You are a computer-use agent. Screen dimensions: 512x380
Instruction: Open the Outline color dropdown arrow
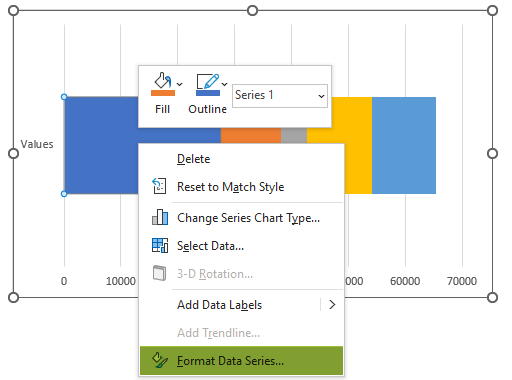(225, 84)
